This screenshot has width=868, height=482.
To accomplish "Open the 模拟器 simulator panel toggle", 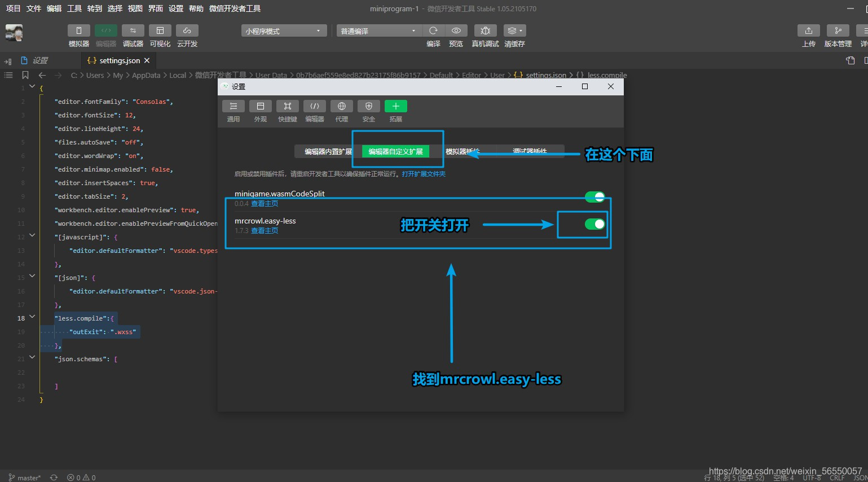I will click(x=79, y=30).
